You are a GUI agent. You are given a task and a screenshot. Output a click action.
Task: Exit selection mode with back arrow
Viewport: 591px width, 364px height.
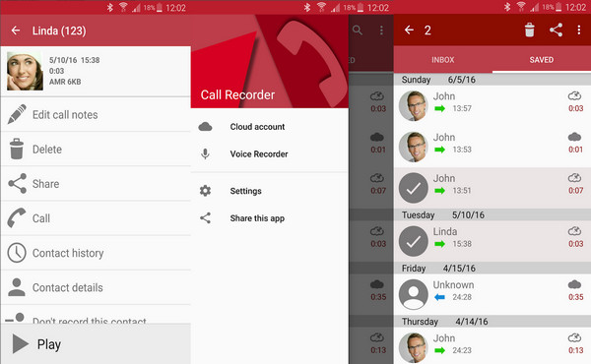409,30
